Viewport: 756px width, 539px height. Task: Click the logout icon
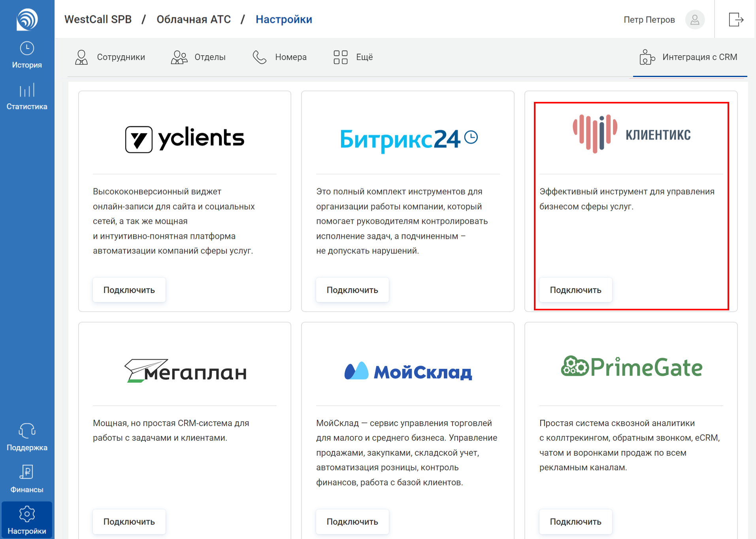click(x=736, y=19)
